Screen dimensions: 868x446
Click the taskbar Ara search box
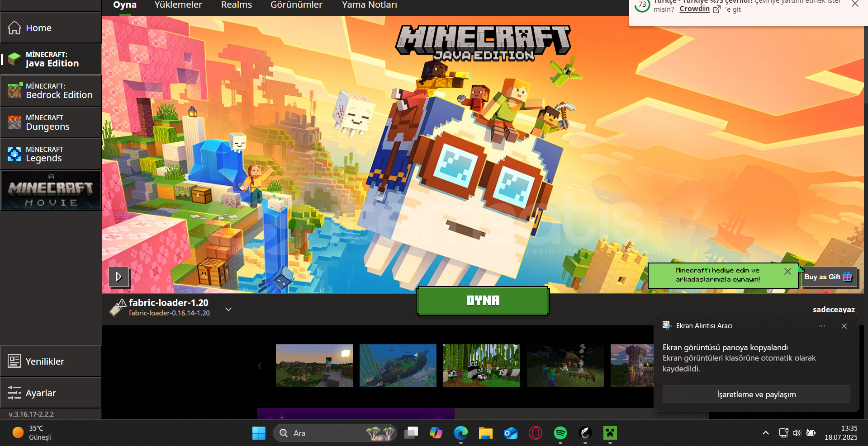click(x=335, y=433)
